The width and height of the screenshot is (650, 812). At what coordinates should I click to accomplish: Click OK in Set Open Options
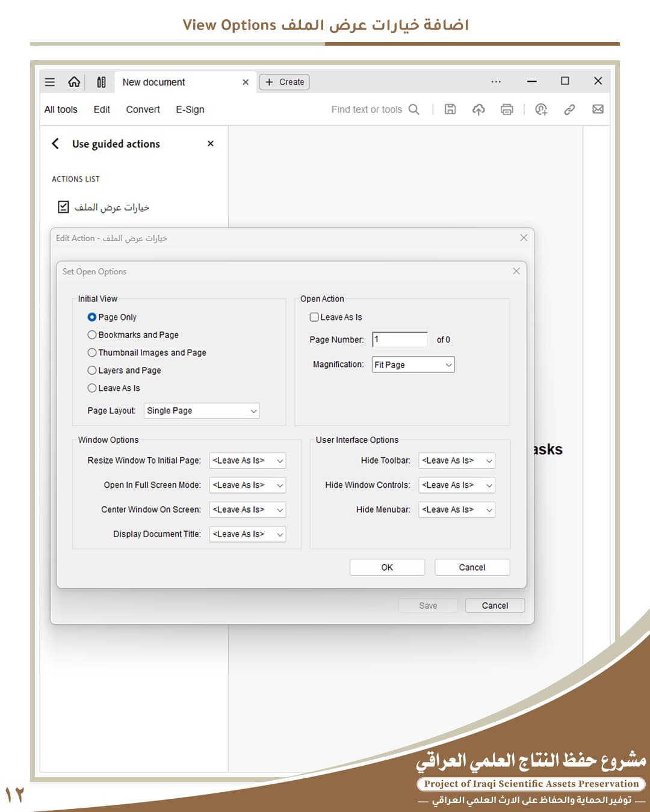point(387,567)
